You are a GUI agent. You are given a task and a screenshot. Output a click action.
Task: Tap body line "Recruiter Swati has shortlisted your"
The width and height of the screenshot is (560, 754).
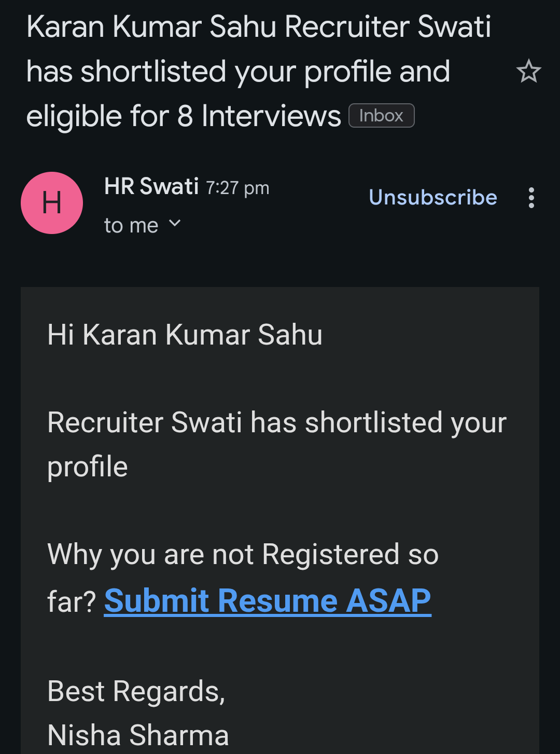coord(276,422)
